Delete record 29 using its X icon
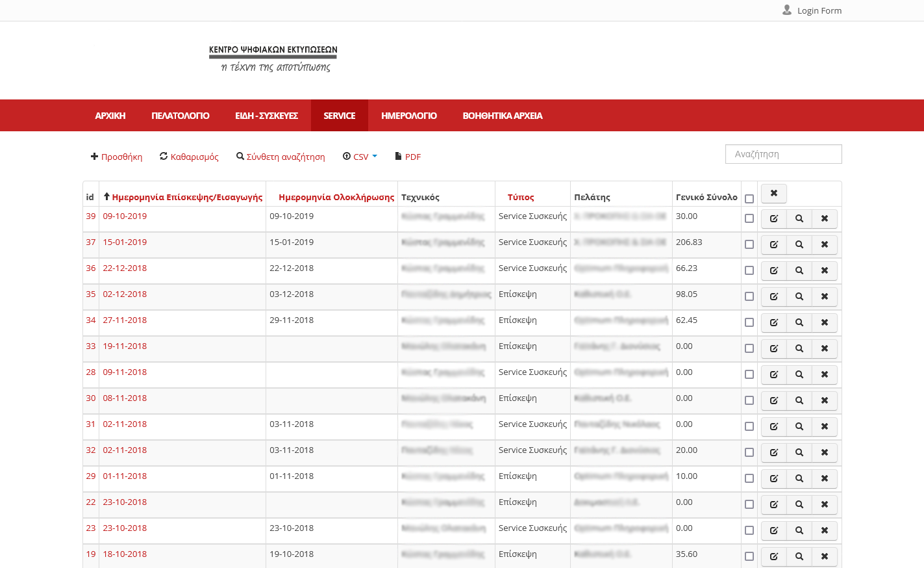 point(824,479)
